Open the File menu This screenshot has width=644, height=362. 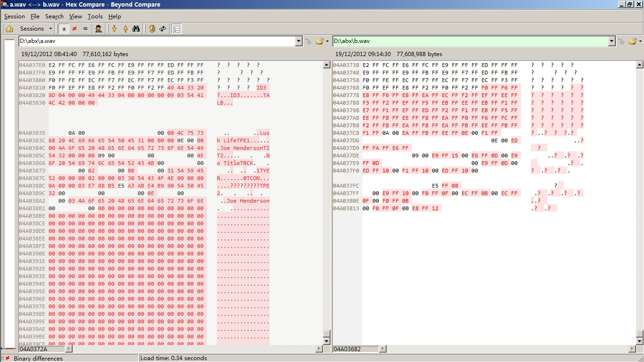(x=35, y=16)
